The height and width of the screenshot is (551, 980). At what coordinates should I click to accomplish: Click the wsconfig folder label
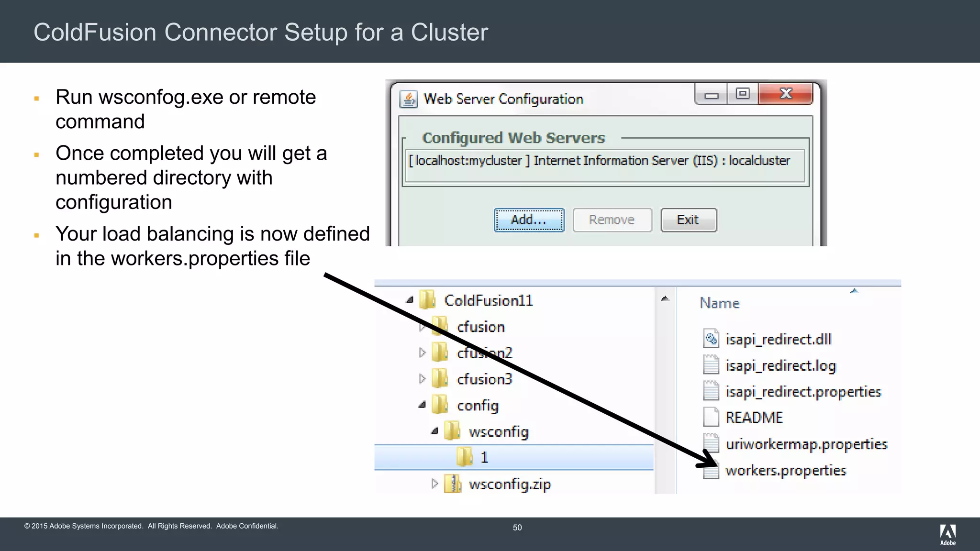pyautogui.click(x=499, y=432)
